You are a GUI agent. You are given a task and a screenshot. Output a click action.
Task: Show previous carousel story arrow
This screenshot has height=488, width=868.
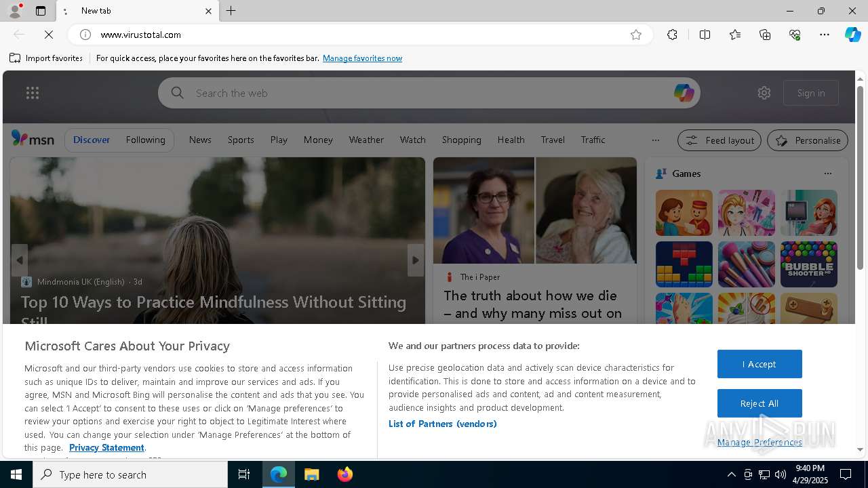coord(20,260)
